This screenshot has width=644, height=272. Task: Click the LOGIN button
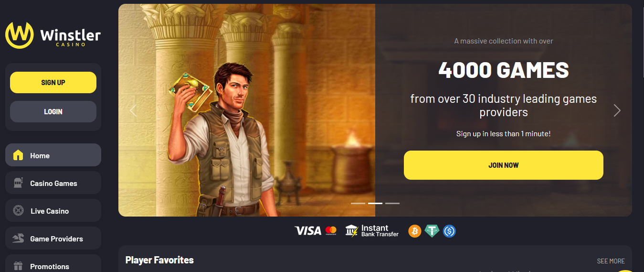pos(53,111)
